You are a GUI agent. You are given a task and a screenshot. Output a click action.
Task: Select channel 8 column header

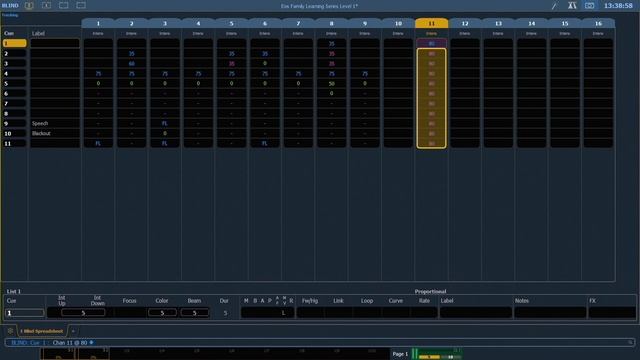[331, 24]
